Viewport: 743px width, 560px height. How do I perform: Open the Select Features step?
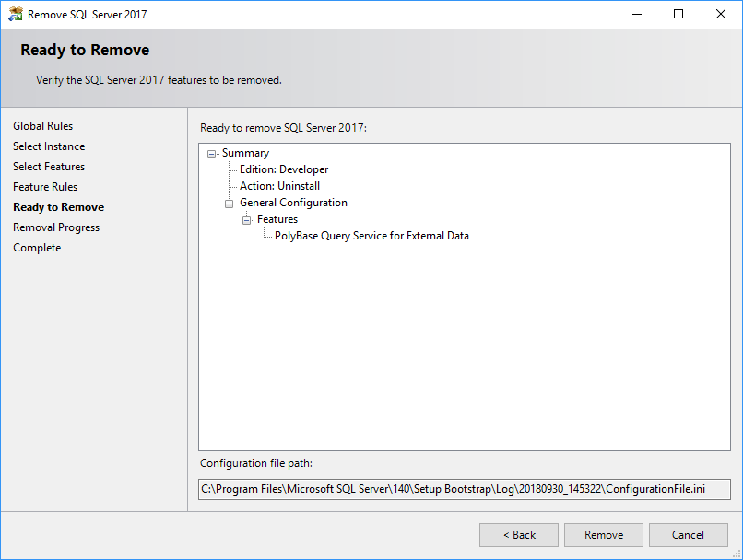click(x=49, y=167)
